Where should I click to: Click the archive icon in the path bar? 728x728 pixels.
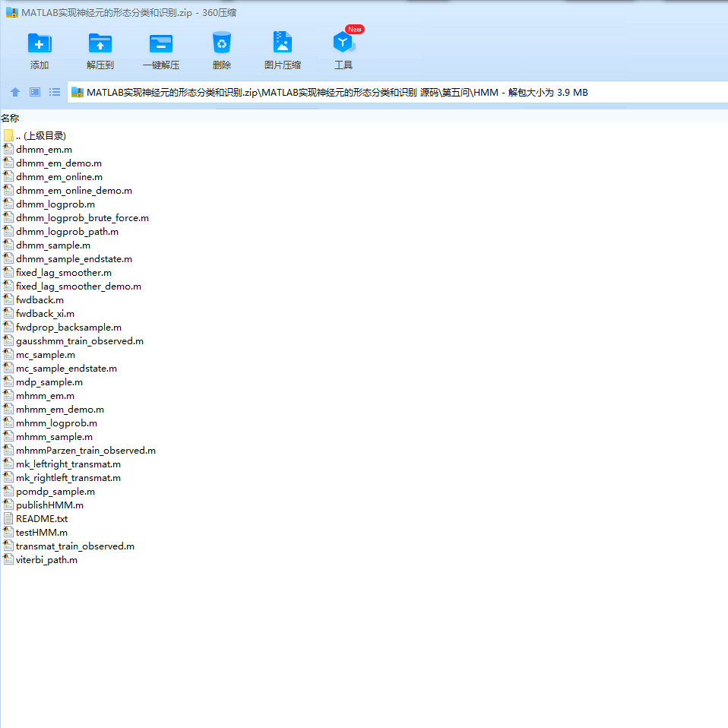tap(77, 93)
